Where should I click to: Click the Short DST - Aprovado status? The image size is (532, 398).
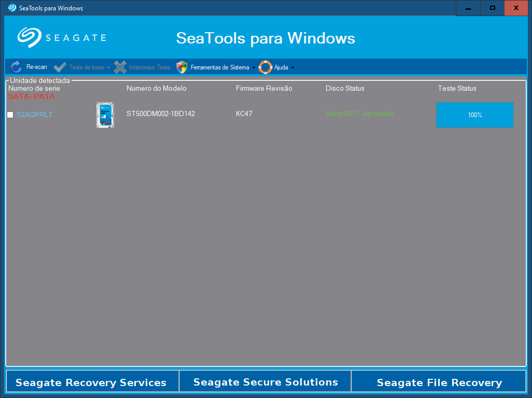[x=360, y=113]
